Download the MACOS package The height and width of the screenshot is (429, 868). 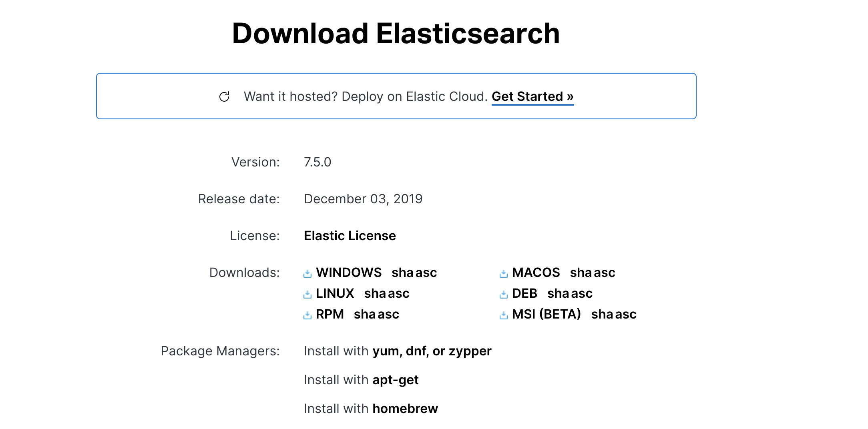coord(536,273)
